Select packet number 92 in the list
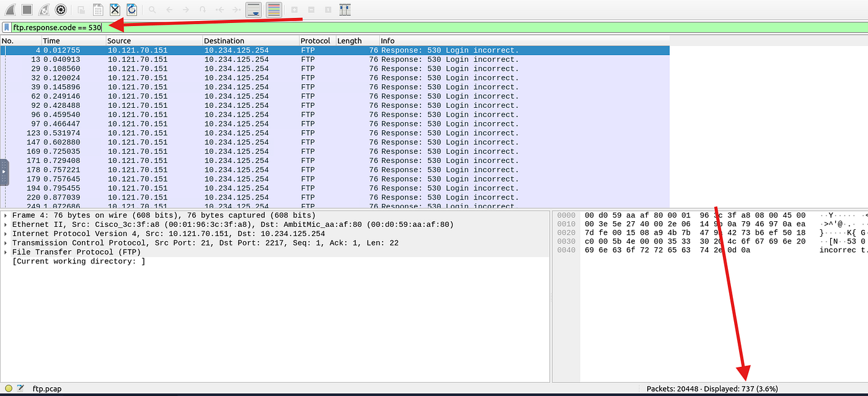The image size is (868, 396). pyautogui.click(x=335, y=105)
